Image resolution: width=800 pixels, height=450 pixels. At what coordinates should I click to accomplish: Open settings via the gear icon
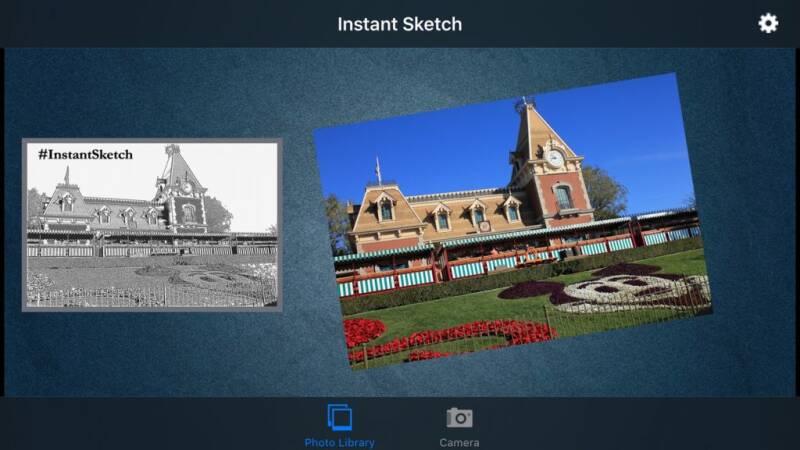coord(768,23)
